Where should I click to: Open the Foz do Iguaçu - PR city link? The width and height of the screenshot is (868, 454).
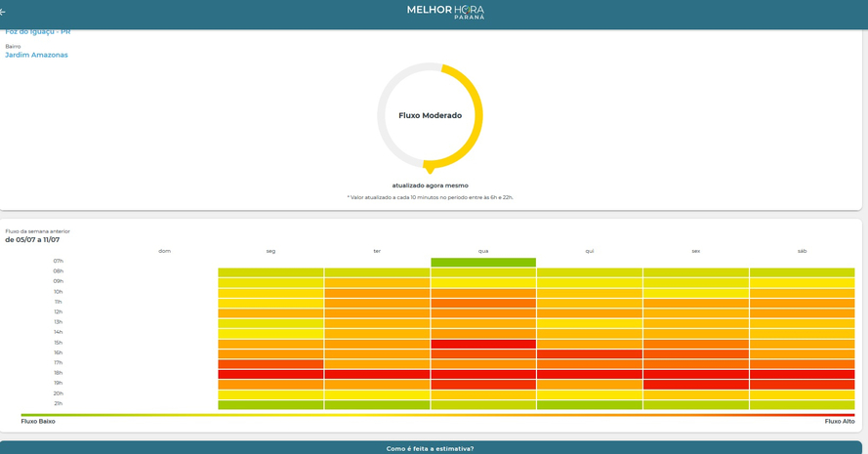(x=38, y=32)
